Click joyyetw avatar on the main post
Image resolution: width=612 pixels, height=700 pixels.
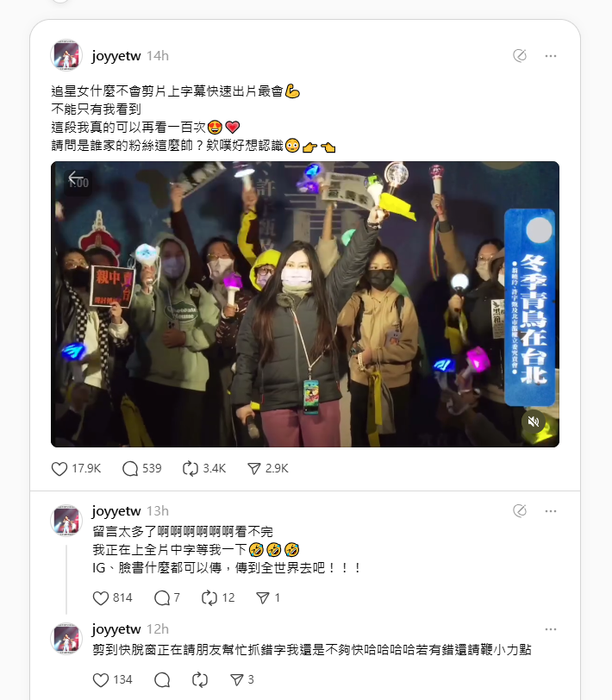coord(66,55)
